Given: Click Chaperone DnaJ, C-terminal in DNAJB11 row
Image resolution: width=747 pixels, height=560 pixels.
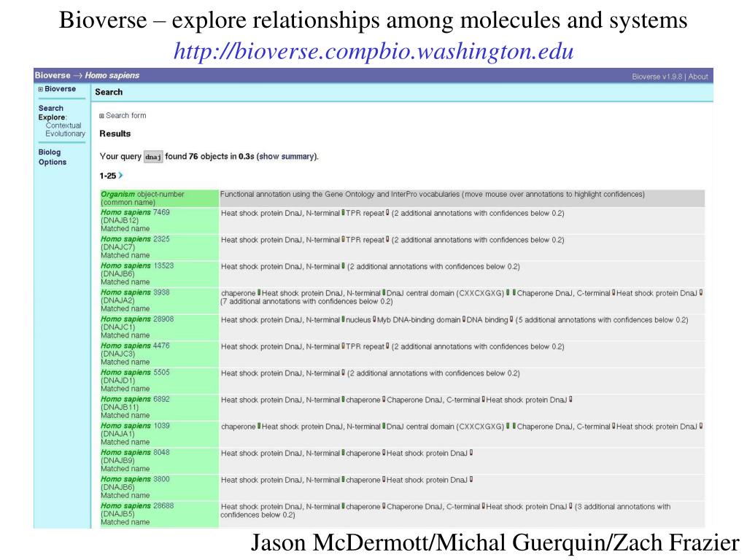Looking at the screenshot, I should pos(433,400).
